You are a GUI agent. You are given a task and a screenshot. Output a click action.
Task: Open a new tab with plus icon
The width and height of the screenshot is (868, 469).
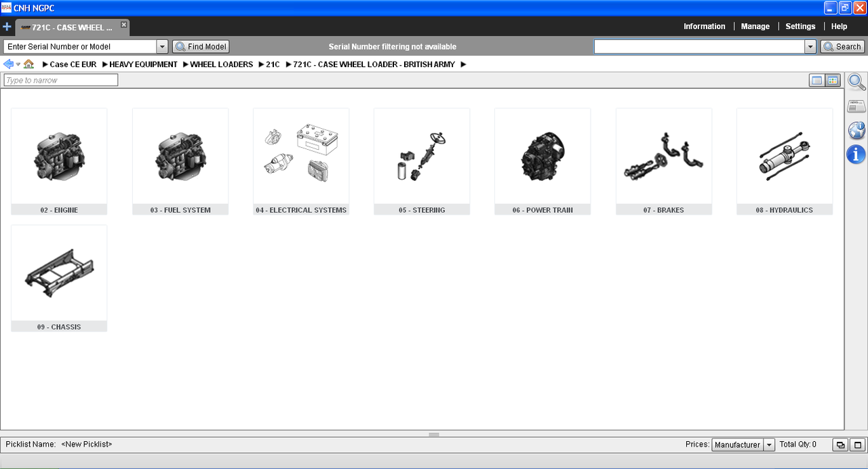click(7, 27)
